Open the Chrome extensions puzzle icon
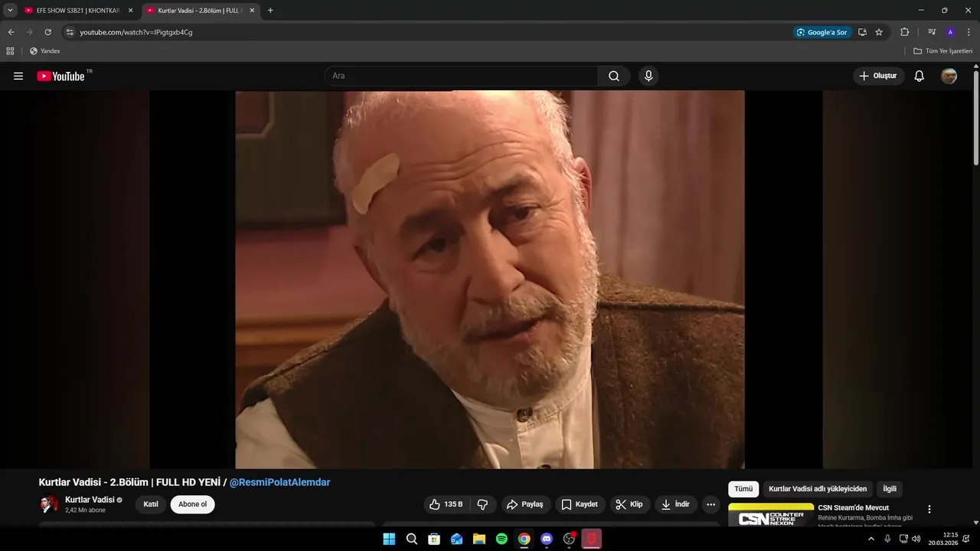 pos(904,32)
